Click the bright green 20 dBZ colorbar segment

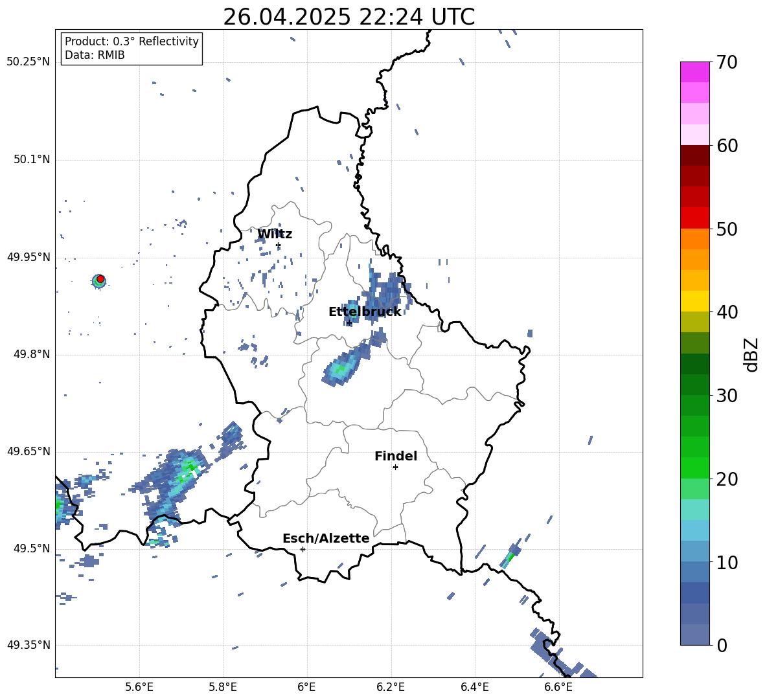tap(694, 468)
